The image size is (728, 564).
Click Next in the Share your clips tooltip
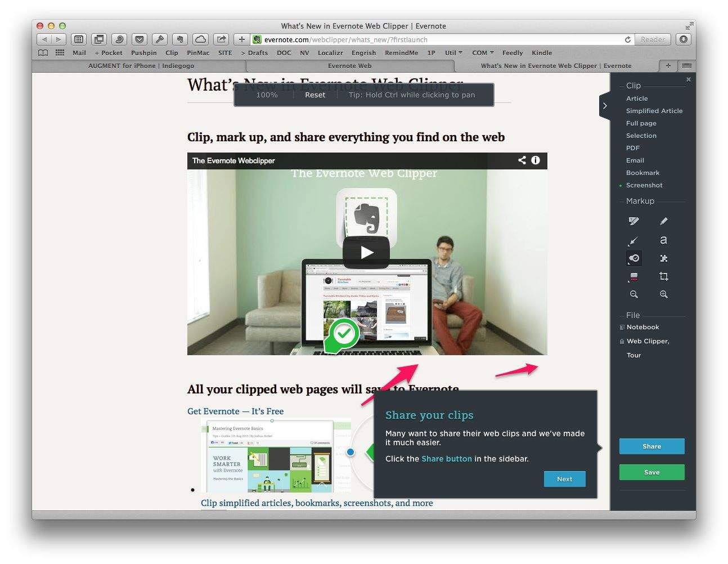564,478
